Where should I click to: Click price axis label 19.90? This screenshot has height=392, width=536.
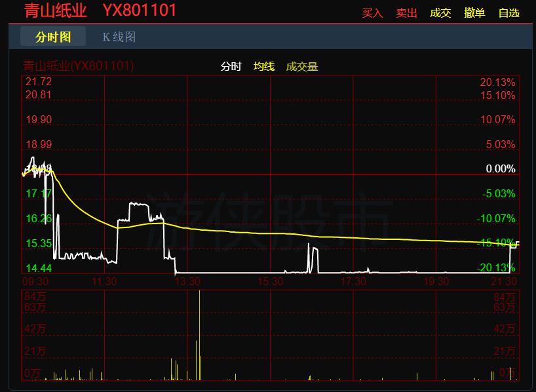tap(39, 120)
